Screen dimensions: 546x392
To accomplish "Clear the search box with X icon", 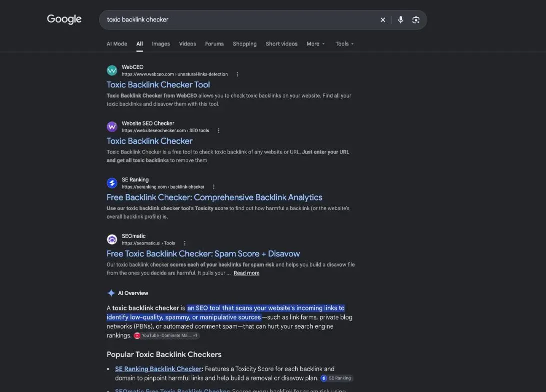I will (383, 20).
